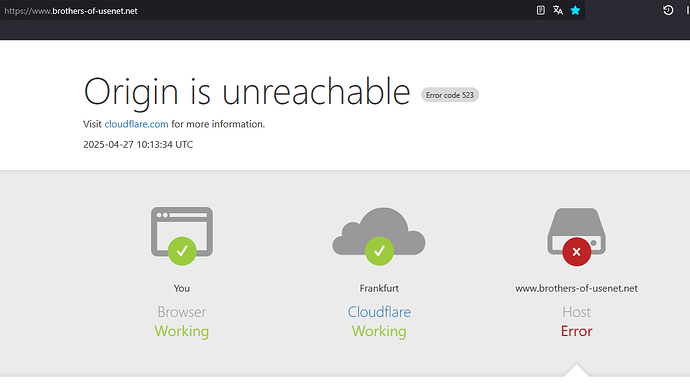
Task: Click the gray Cloudflare cloud icon
Action: tap(379, 231)
